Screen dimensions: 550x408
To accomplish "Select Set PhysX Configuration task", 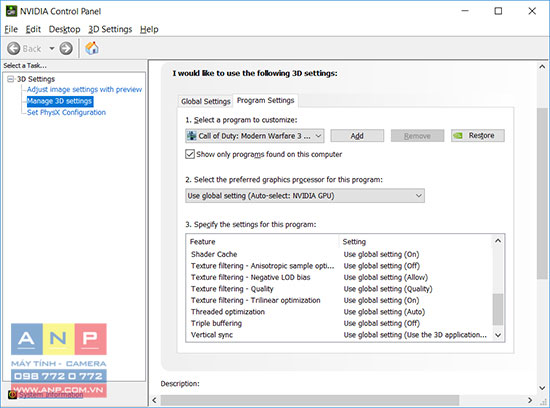I will pyautogui.click(x=66, y=113).
